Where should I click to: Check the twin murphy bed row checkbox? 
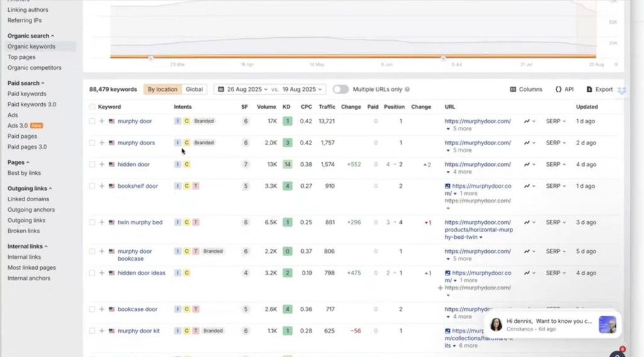(x=92, y=222)
